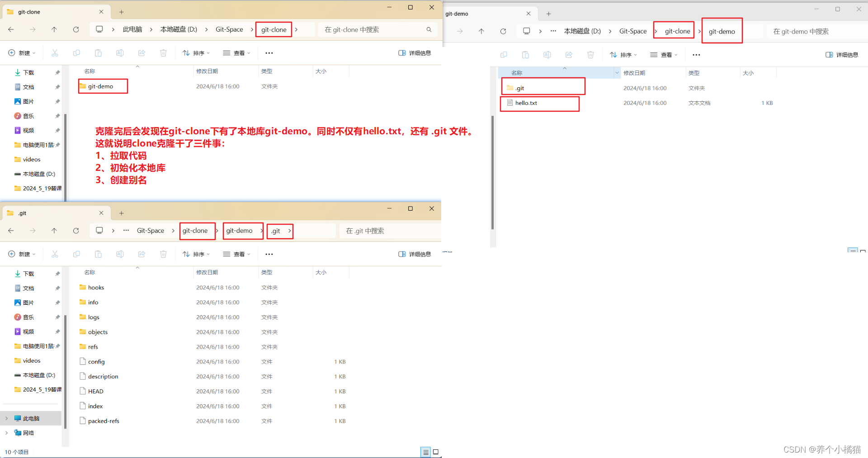The height and width of the screenshot is (458, 868).
Task: Click the delete trash icon in .git window
Action: coord(163,254)
